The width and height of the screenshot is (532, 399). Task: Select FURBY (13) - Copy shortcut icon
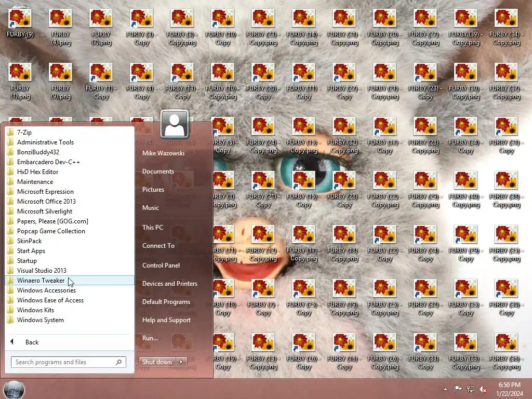point(182,81)
